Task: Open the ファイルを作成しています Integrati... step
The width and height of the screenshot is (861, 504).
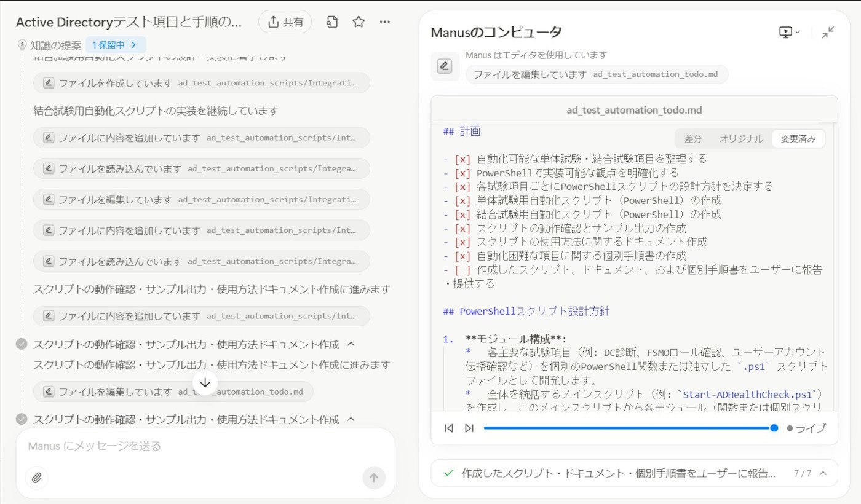Action: (202, 82)
